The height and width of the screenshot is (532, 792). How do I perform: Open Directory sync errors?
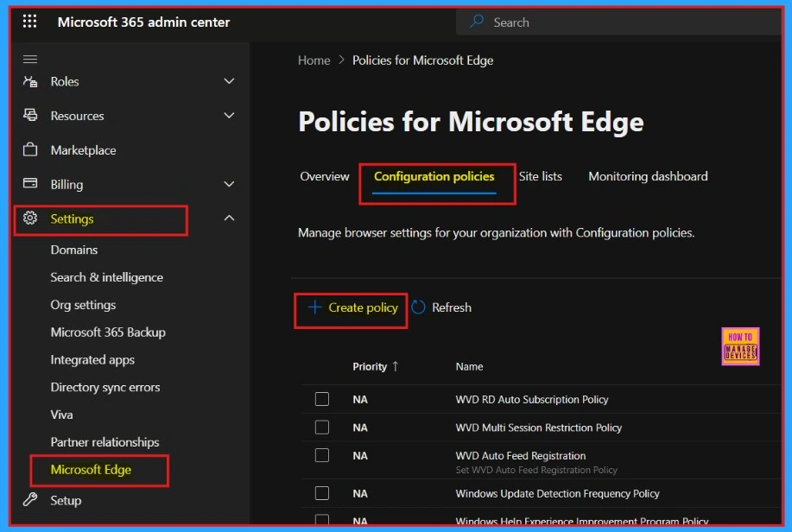[105, 387]
